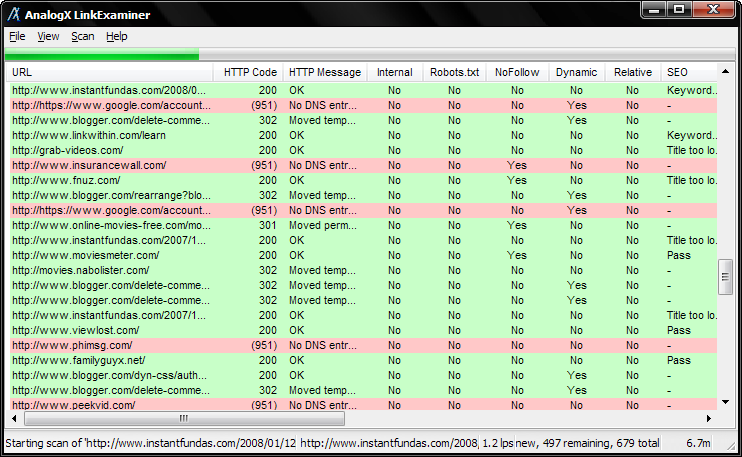Select the http://www.familyguyx.net/ row

click(x=363, y=360)
